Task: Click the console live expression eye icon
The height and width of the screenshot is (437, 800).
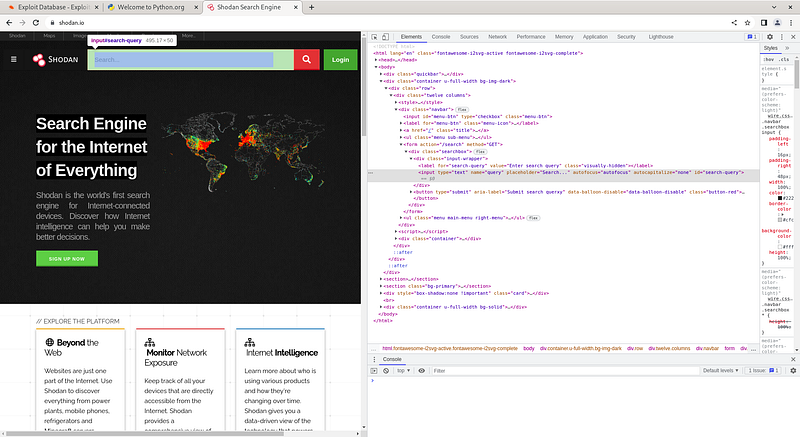Action: pos(421,371)
